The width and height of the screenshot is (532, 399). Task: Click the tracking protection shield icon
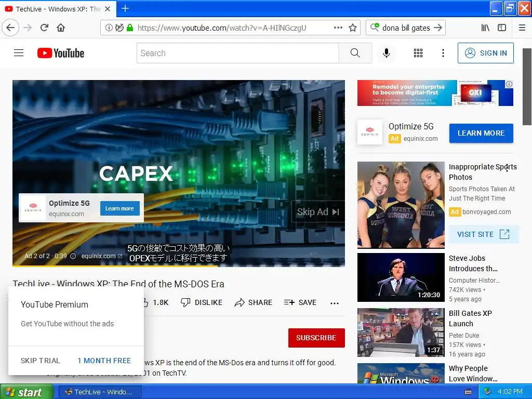(x=119, y=28)
